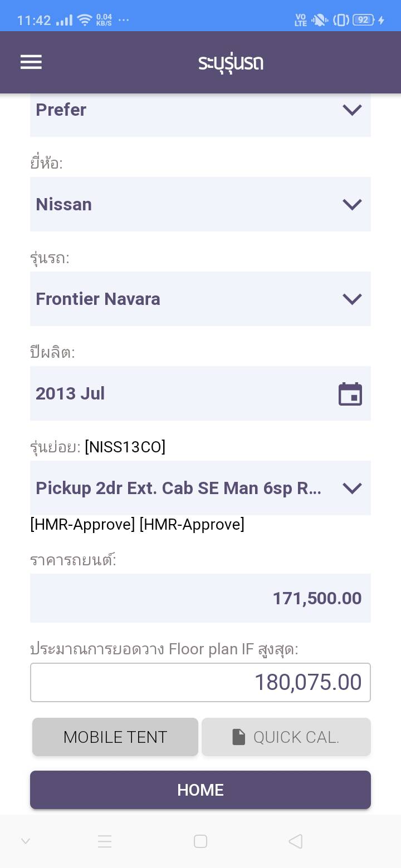Open Android recent apps menu icon
401x868 pixels.
(105, 841)
